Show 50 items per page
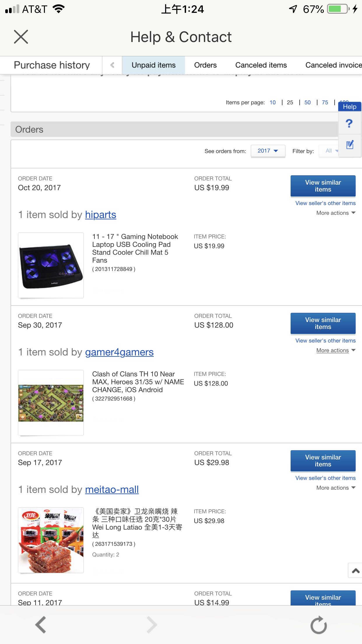This screenshot has height=644, width=362. 307,102
